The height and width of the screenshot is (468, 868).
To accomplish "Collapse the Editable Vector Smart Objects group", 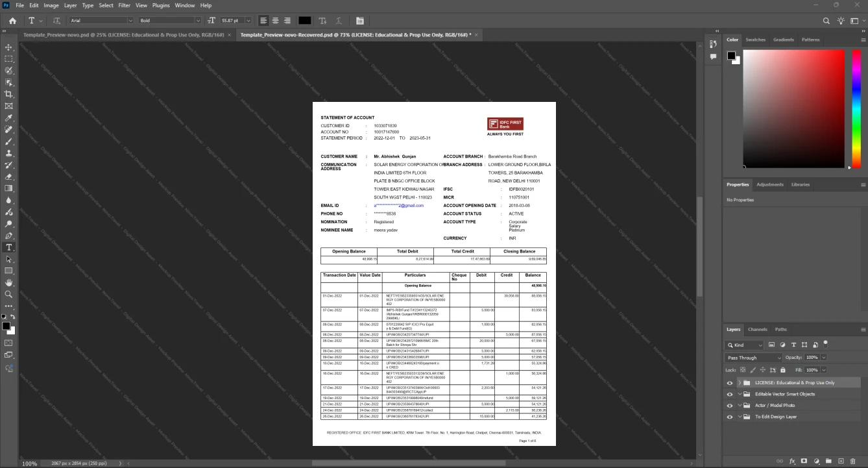I will tap(739, 394).
